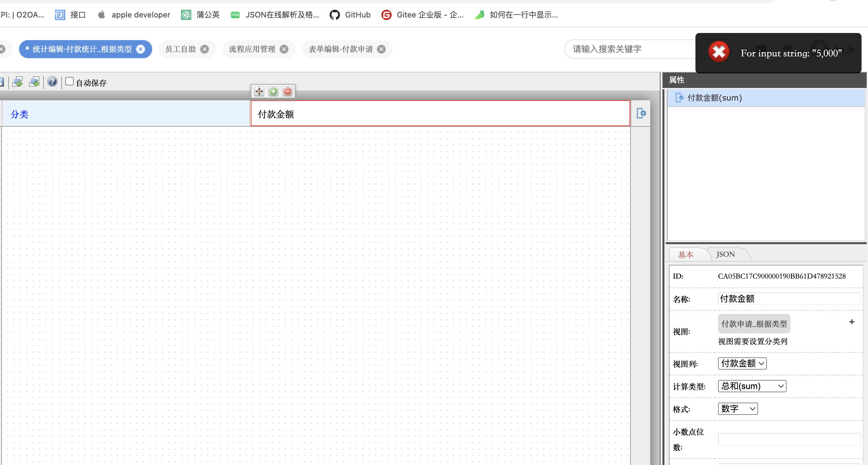This screenshot has height=465, width=868.
Task: Click the 付款申请_根据类型 view button
Action: [x=754, y=323]
